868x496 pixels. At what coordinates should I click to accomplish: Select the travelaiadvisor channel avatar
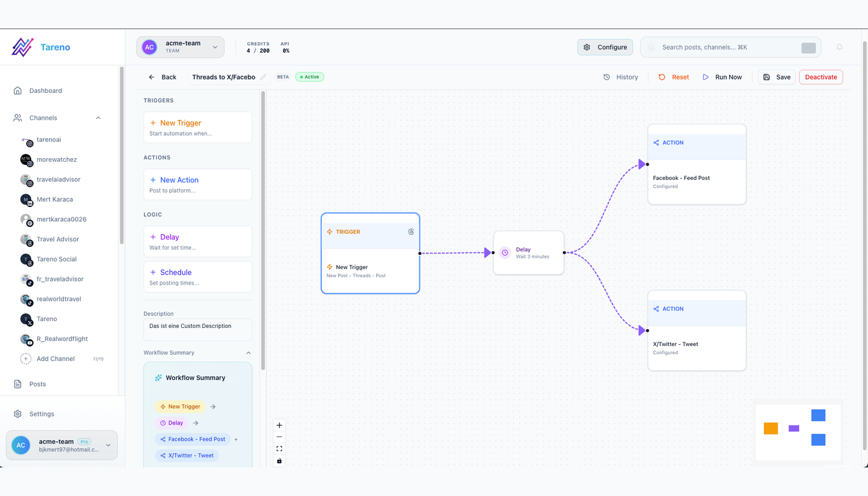pos(26,180)
